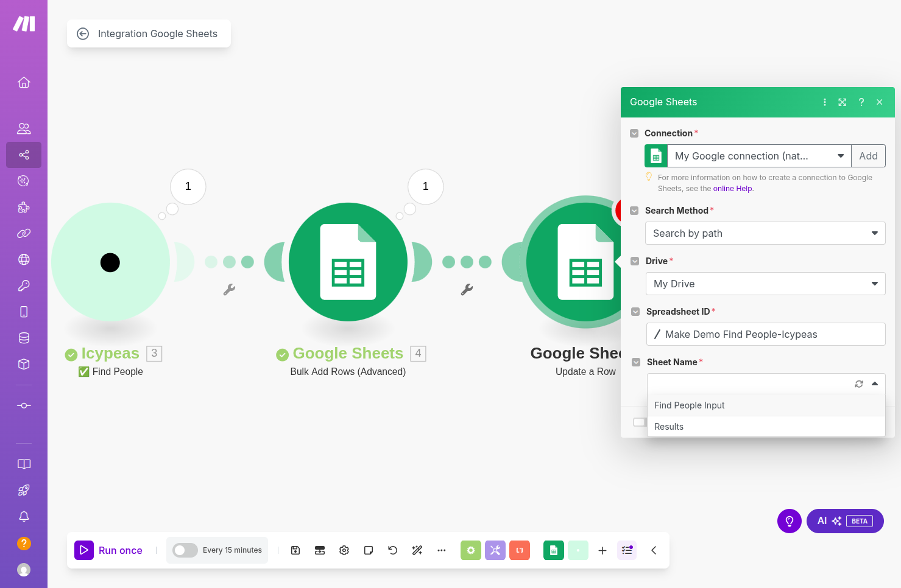Open the online Help link

point(733,189)
